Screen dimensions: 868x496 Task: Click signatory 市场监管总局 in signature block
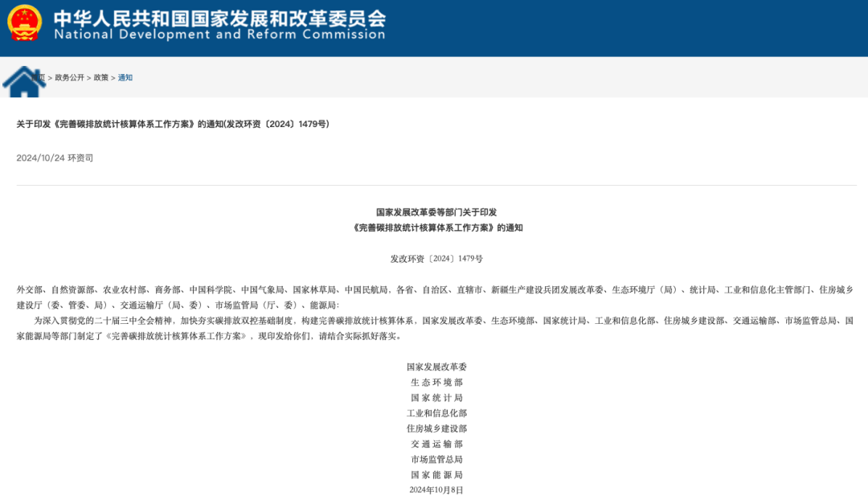[x=436, y=459]
